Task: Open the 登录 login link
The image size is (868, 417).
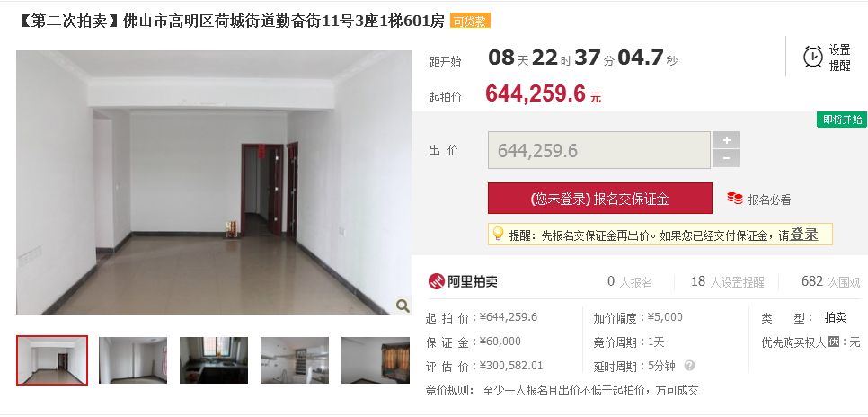Action: (x=804, y=235)
